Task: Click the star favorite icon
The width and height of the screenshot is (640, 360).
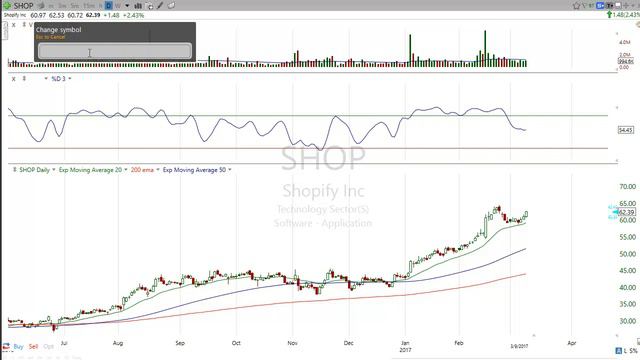Action: (x=576, y=6)
